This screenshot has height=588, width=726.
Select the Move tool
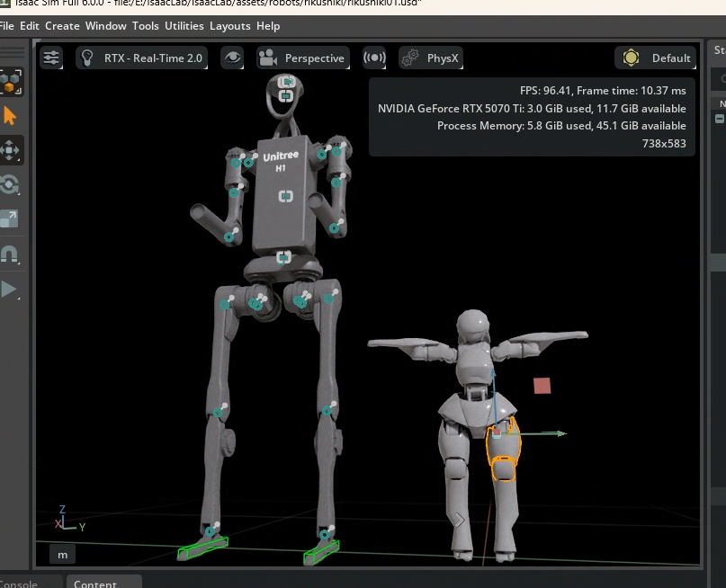click(10, 150)
